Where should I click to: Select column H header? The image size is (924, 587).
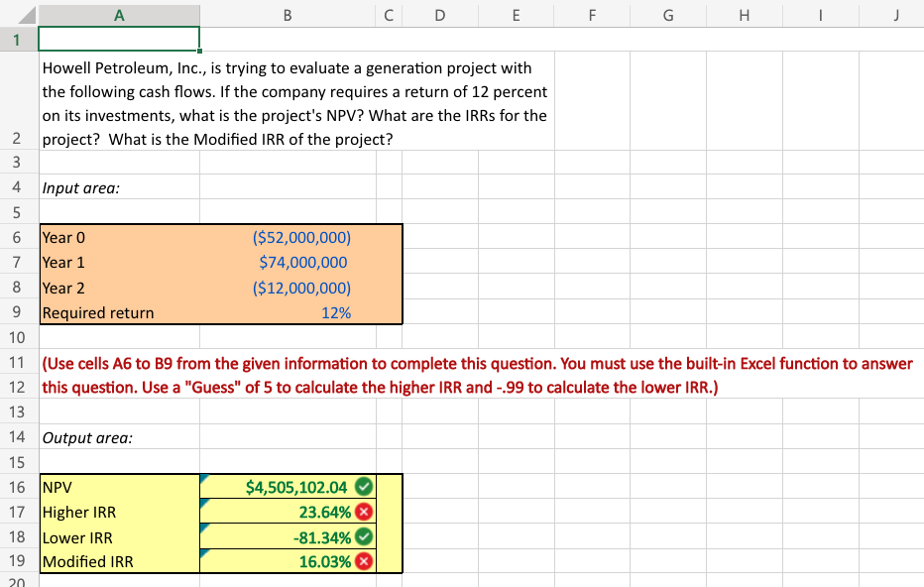pos(744,14)
